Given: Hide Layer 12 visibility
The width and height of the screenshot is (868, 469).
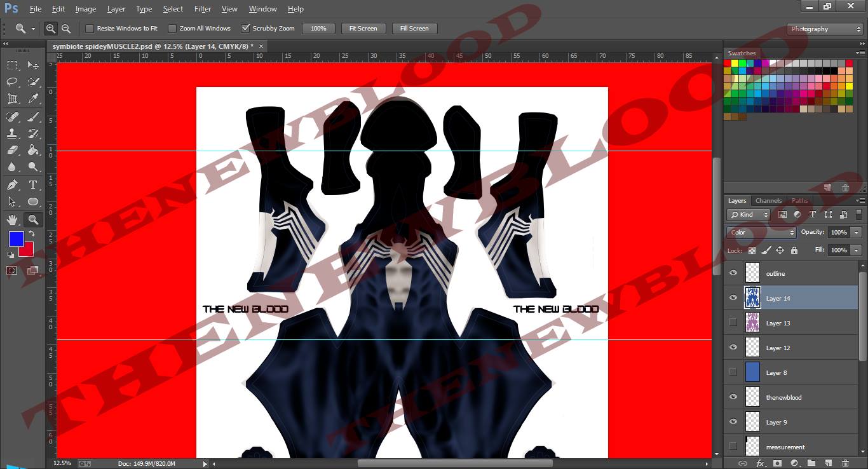Looking at the screenshot, I should [x=733, y=348].
